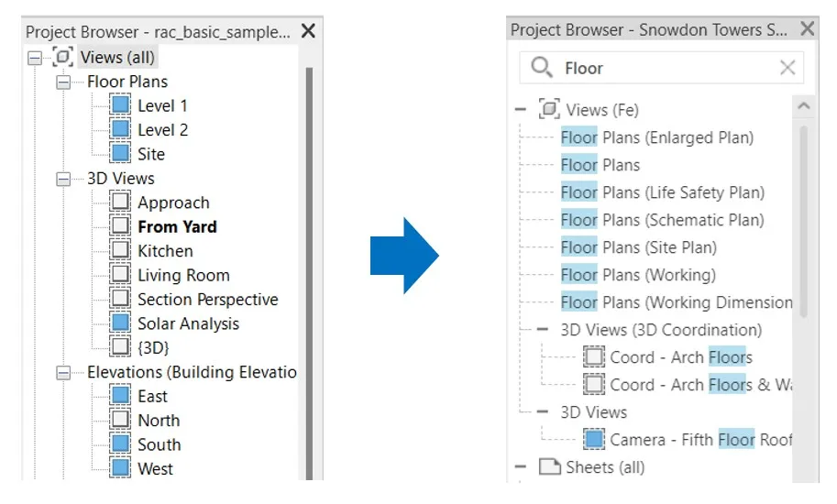Collapse the Views (Fe) root node
This screenshot has height=504, width=837.
tap(521, 110)
